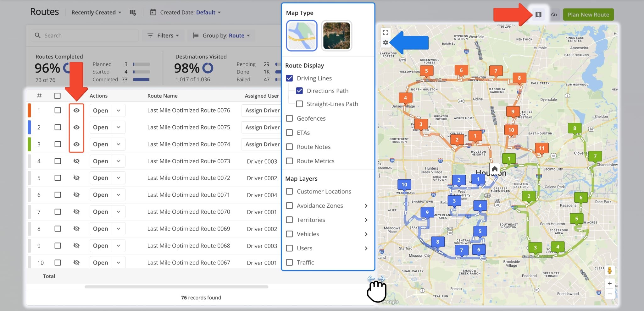The width and height of the screenshot is (644, 311).
Task: Click orange stop marker 11 on map
Action: [541, 148]
